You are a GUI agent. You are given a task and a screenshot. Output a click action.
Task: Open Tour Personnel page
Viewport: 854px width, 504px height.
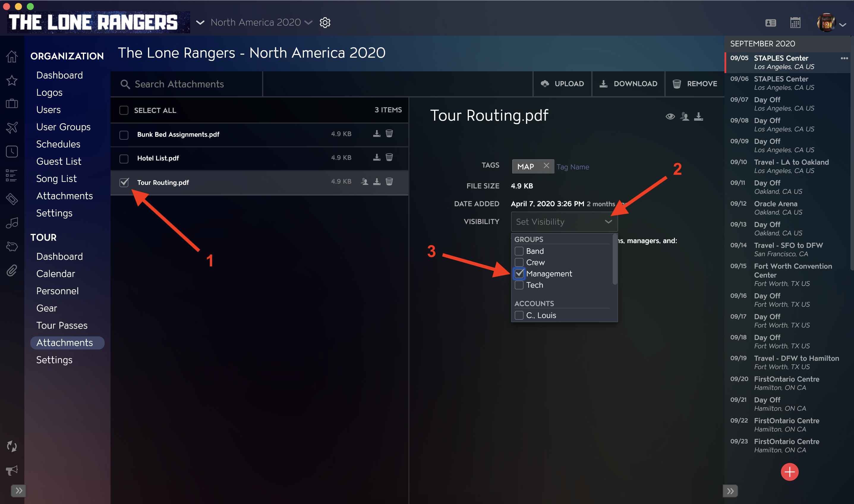tap(57, 291)
